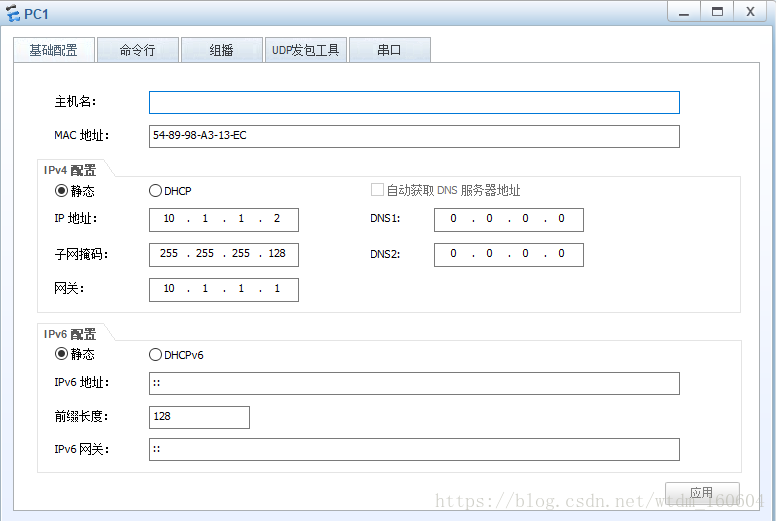Click the IPv6 网关 input field
Viewport: 776px width, 521px height.
pos(414,449)
